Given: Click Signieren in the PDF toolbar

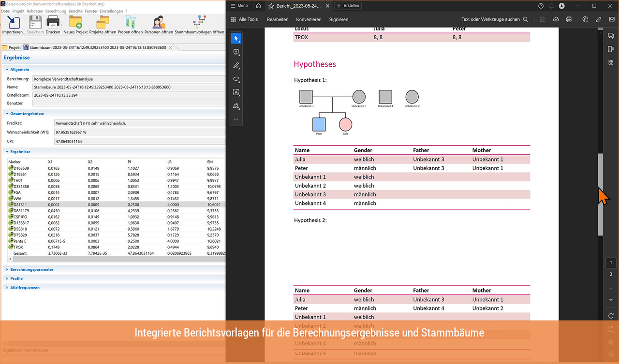Looking at the screenshot, I should (339, 19).
